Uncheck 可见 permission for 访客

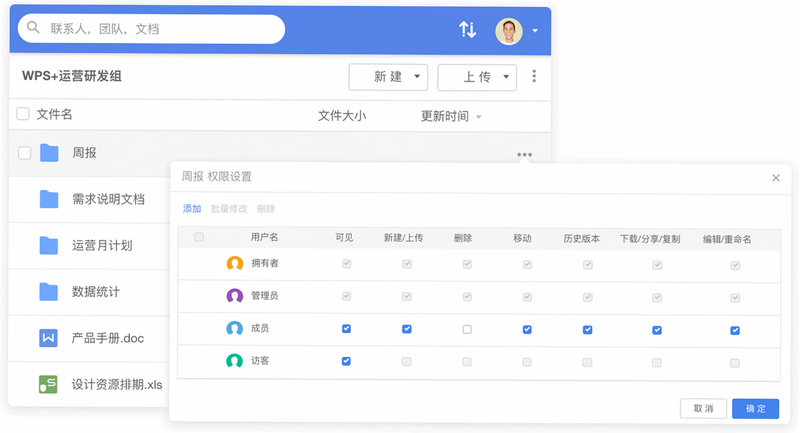(x=346, y=361)
